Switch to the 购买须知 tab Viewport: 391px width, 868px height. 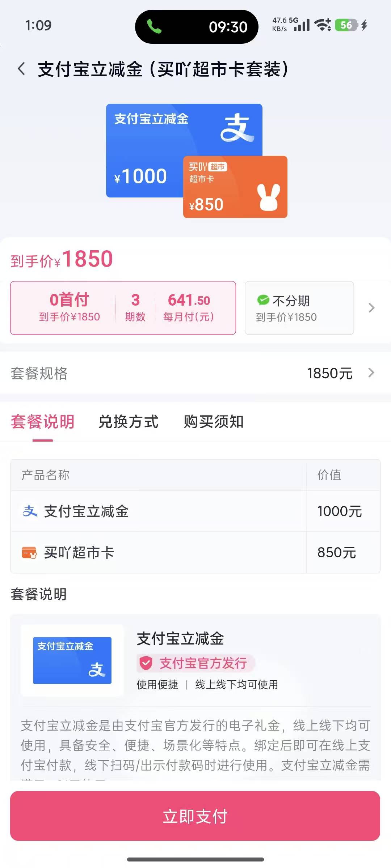(214, 422)
